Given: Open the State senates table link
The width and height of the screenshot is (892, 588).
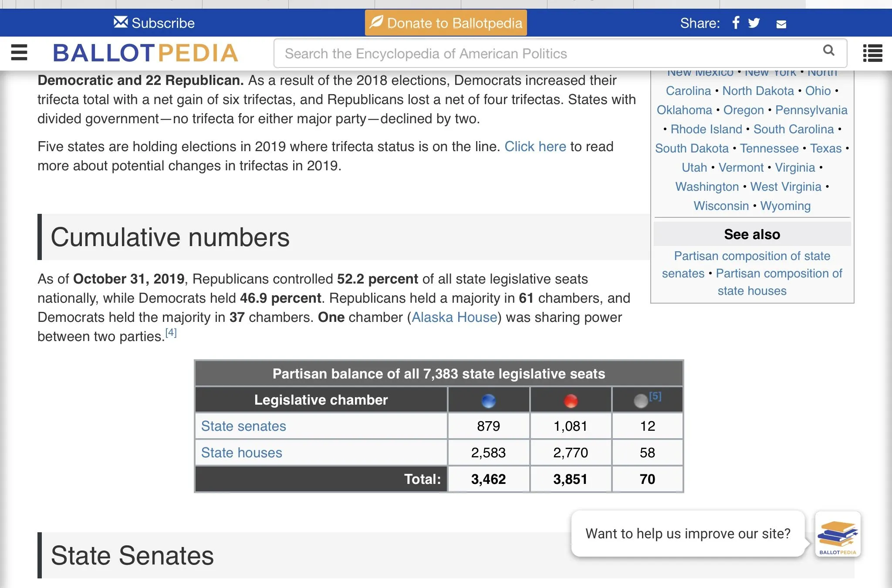Looking at the screenshot, I should (243, 426).
